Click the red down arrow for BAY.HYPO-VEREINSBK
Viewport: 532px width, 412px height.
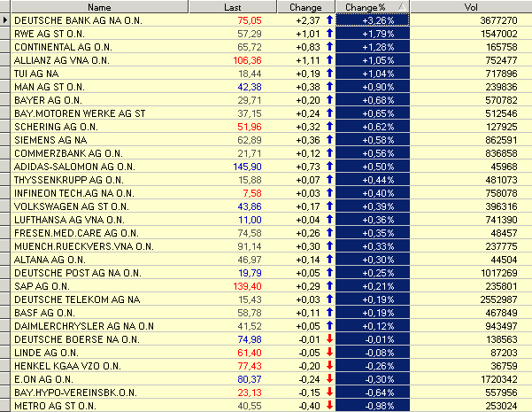pyautogui.click(x=329, y=392)
